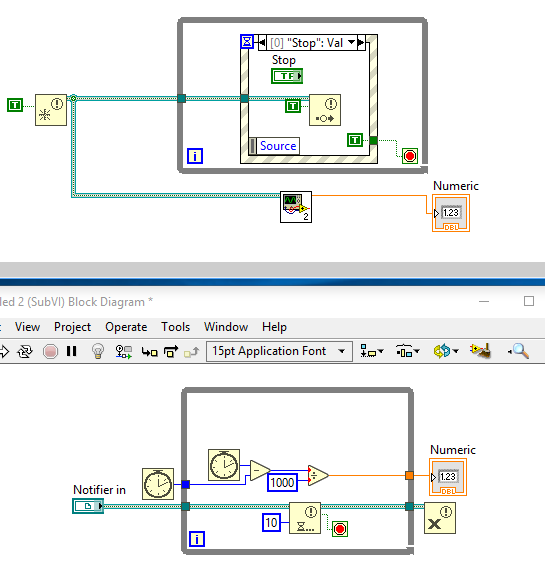Click the Clean Up Diagram icon
The image size is (545, 565).
point(480,351)
